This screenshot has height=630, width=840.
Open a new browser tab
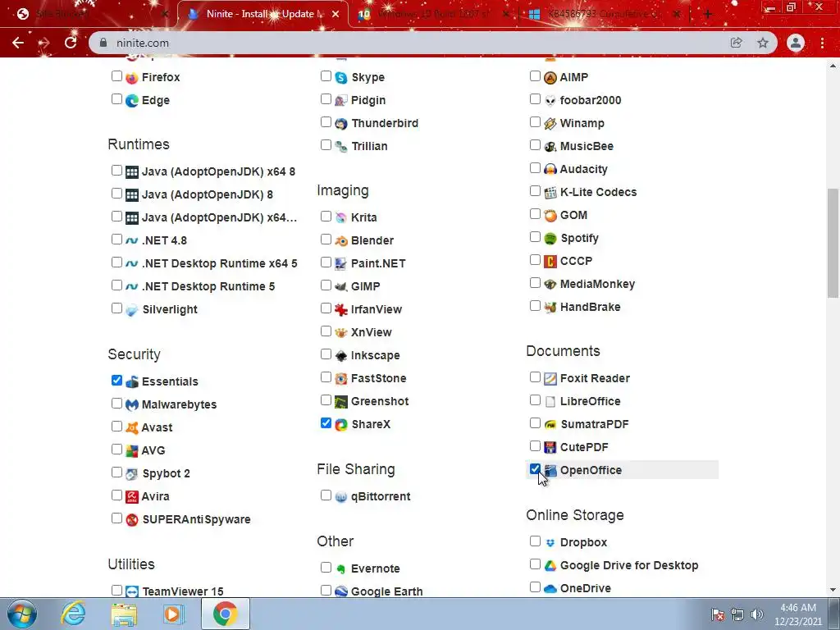point(708,14)
